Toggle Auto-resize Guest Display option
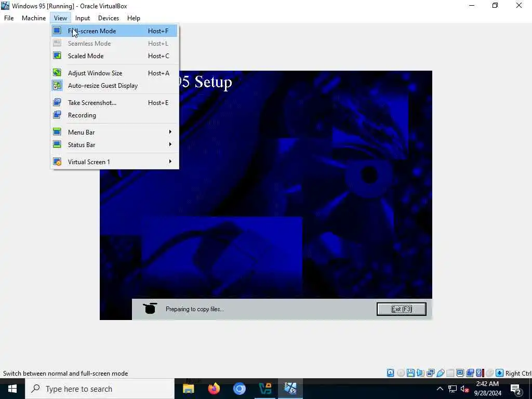 [114, 86]
